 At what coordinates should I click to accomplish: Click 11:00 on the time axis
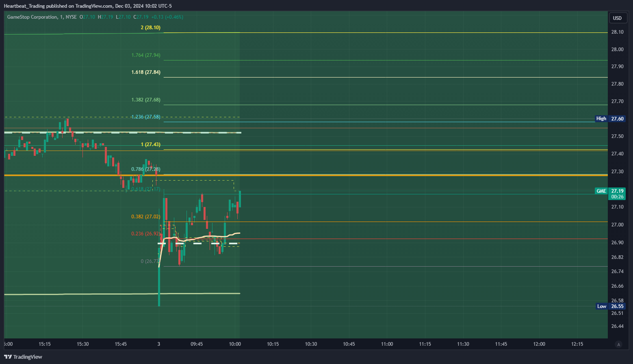(x=387, y=344)
